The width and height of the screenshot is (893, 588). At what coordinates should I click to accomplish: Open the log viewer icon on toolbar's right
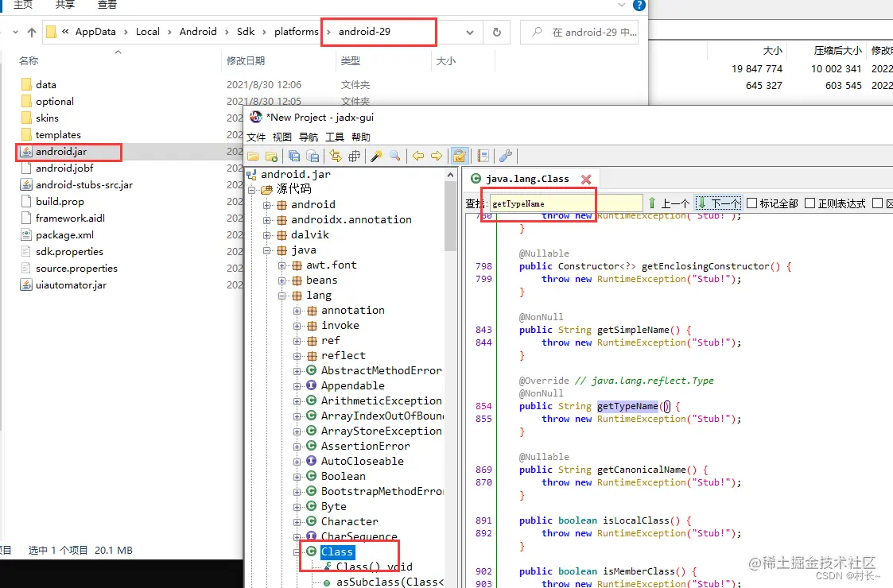click(482, 156)
